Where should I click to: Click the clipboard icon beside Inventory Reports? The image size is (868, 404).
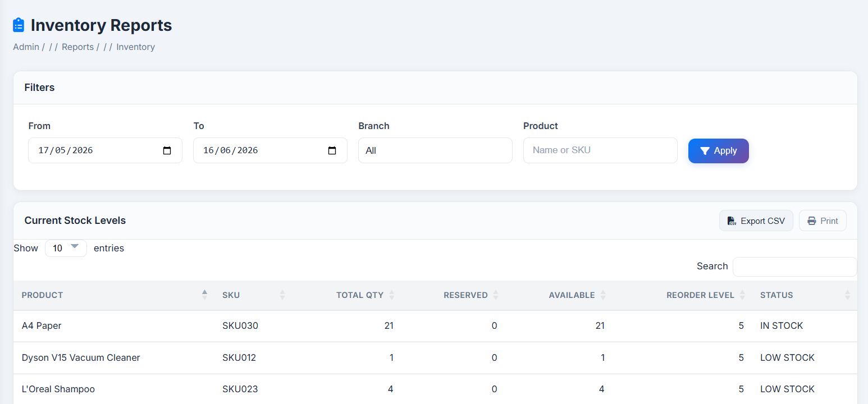point(19,25)
